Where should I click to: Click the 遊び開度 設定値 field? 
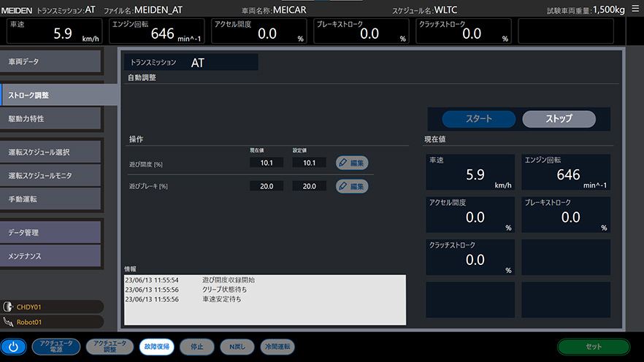click(310, 163)
